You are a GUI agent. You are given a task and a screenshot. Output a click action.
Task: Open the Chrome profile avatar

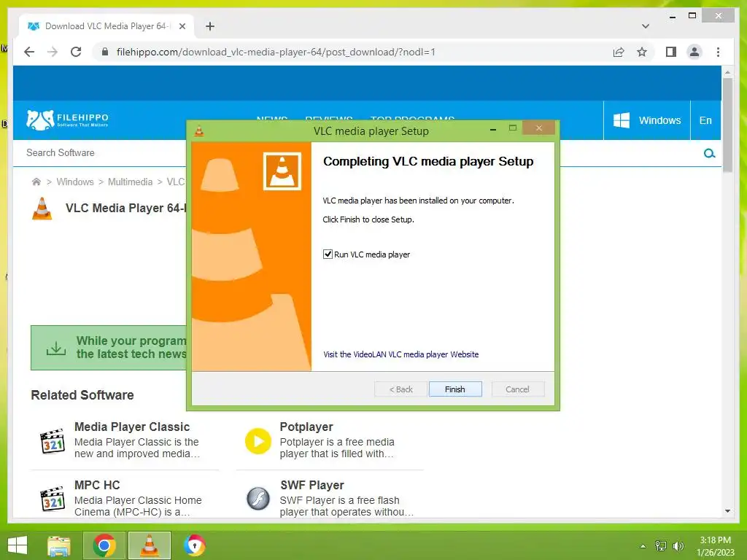[x=694, y=52]
